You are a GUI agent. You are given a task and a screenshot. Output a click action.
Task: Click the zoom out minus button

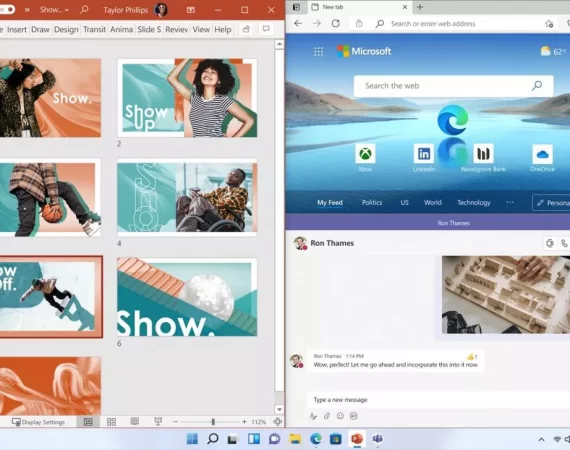175,422
